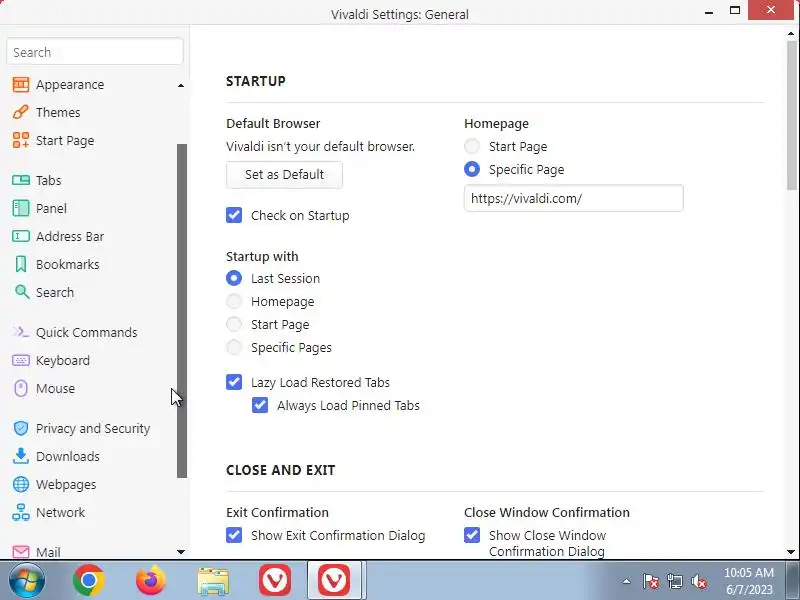Image resolution: width=800 pixels, height=600 pixels.
Task: Click the settings Search field
Action: (95, 52)
